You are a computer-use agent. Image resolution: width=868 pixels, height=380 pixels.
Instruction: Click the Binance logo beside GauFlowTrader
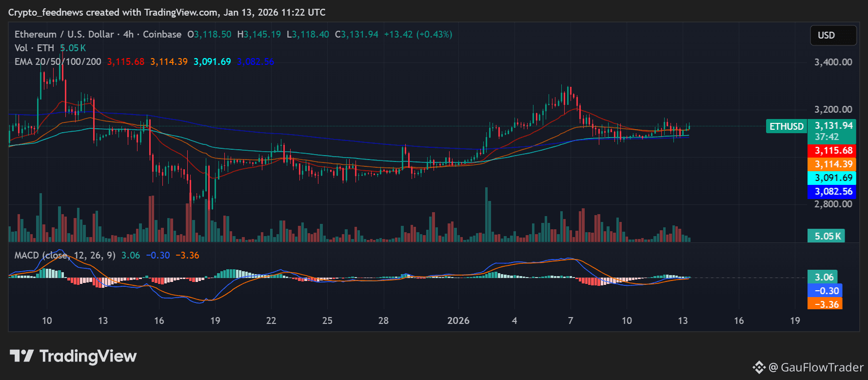point(759,367)
